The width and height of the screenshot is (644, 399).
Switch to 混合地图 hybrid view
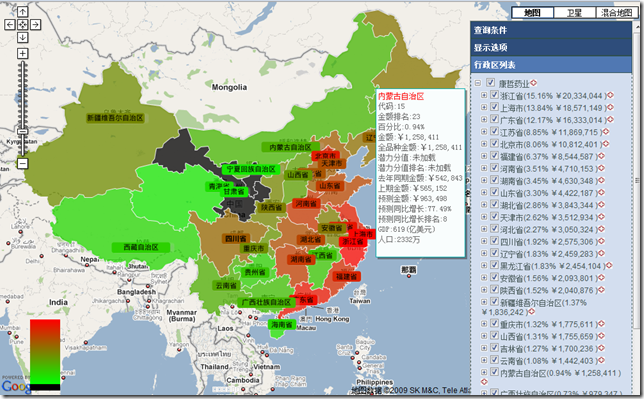616,13
